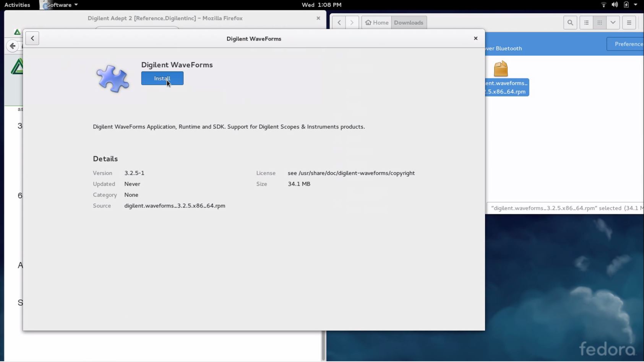644x362 pixels.
Task: Click the Firefox back arrow button
Action: tap(13, 46)
